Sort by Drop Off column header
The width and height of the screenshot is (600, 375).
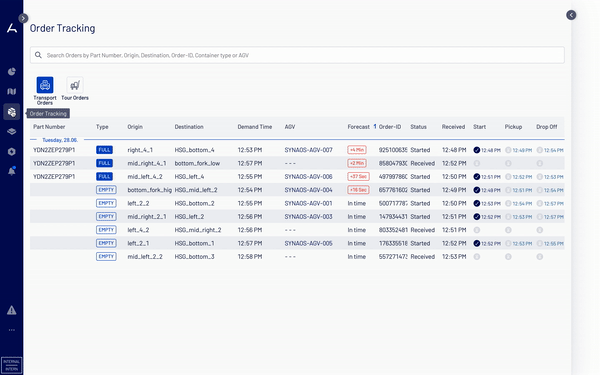[x=546, y=127]
